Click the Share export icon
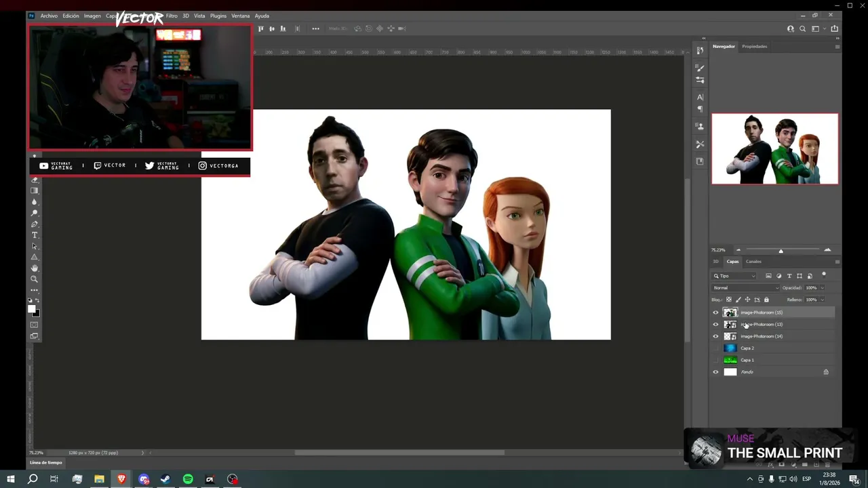 pyautogui.click(x=834, y=28)
